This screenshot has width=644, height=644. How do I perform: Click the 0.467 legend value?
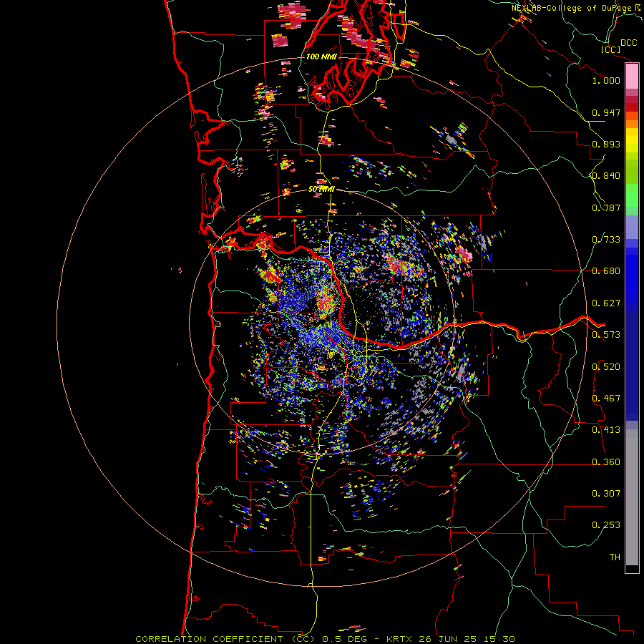[x=606, y=399]
